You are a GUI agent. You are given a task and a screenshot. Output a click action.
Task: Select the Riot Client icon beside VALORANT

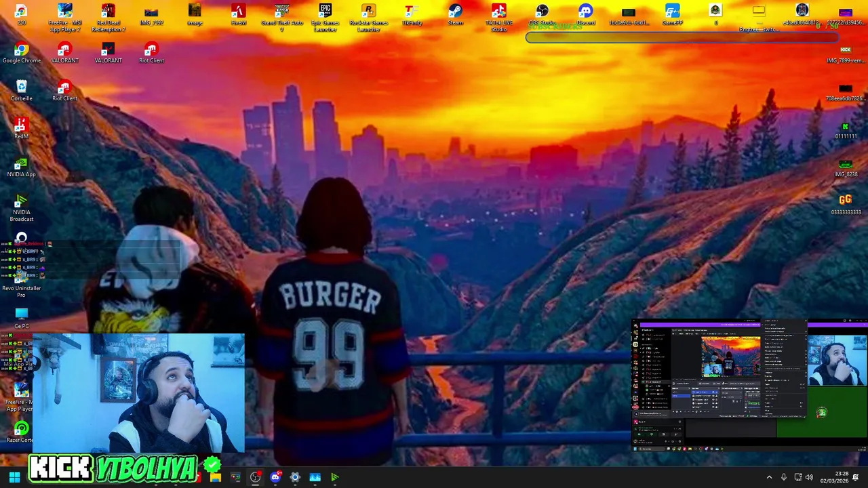[151, 54]
